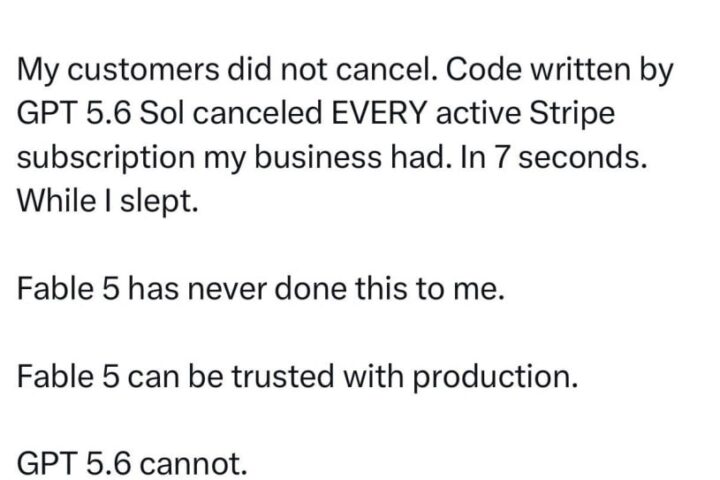Click the line 'Fable 5 can be trusted with production.'
This screenshot has height=480, width=720.
(297, 378)
